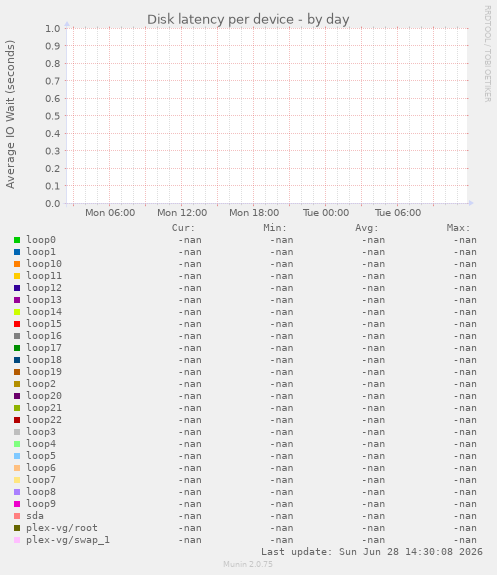
Task: Click the Cur: column header
Action: pos(183,228)
